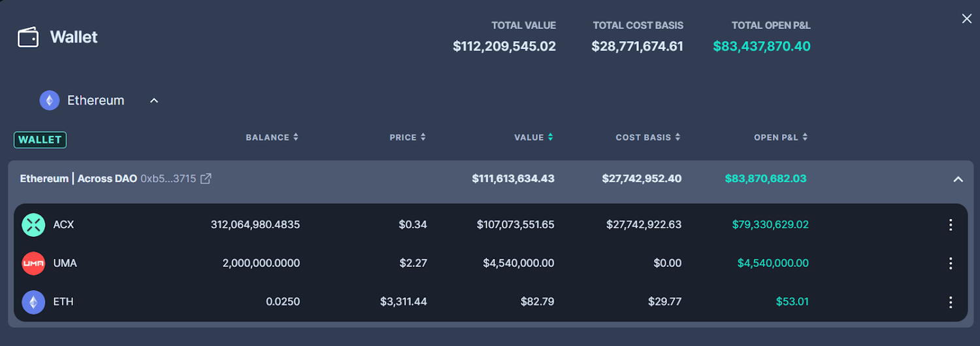Image resolution: width=980 pixels, height=346 pixels.
Task: Open external link icon beside Across DAO address
Action: coord(206,179)
